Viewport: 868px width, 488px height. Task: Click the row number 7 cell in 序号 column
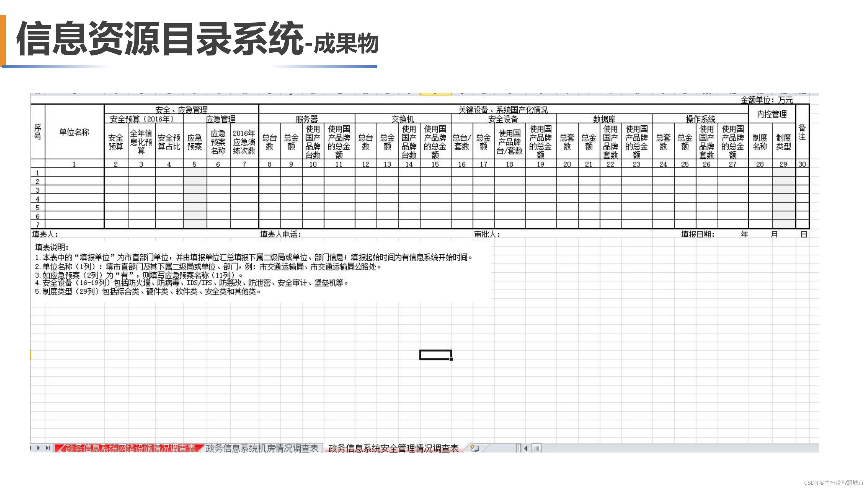(x=38, y=224)
